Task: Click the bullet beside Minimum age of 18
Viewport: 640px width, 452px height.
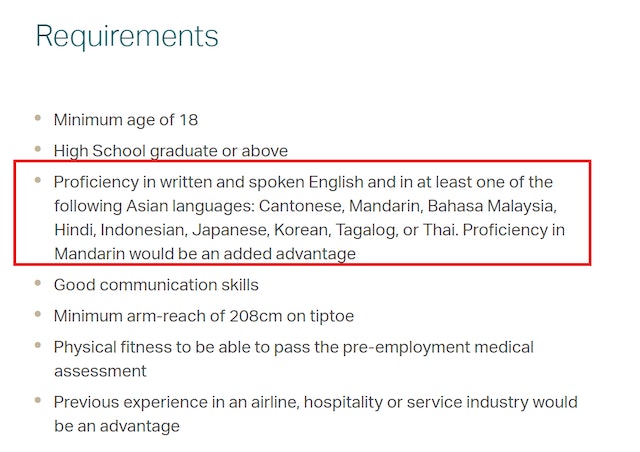Action: (x=38, y=118)
